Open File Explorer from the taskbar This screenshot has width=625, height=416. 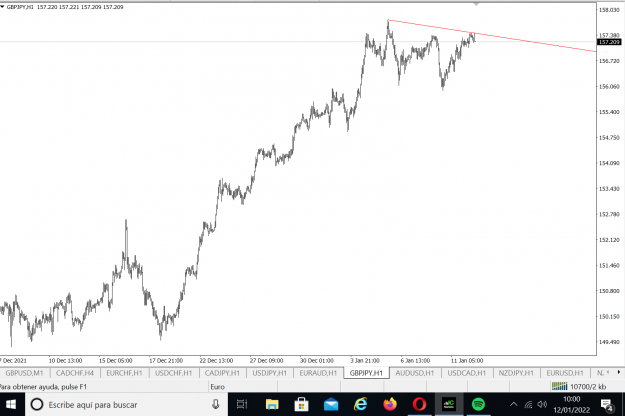[x=272, y=404]
